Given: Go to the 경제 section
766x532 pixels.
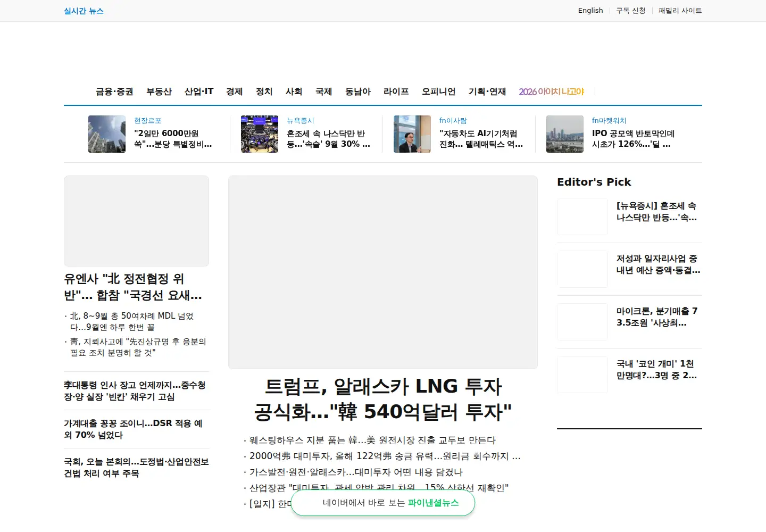Looking at the screenshot, I should tap(235, 92).
